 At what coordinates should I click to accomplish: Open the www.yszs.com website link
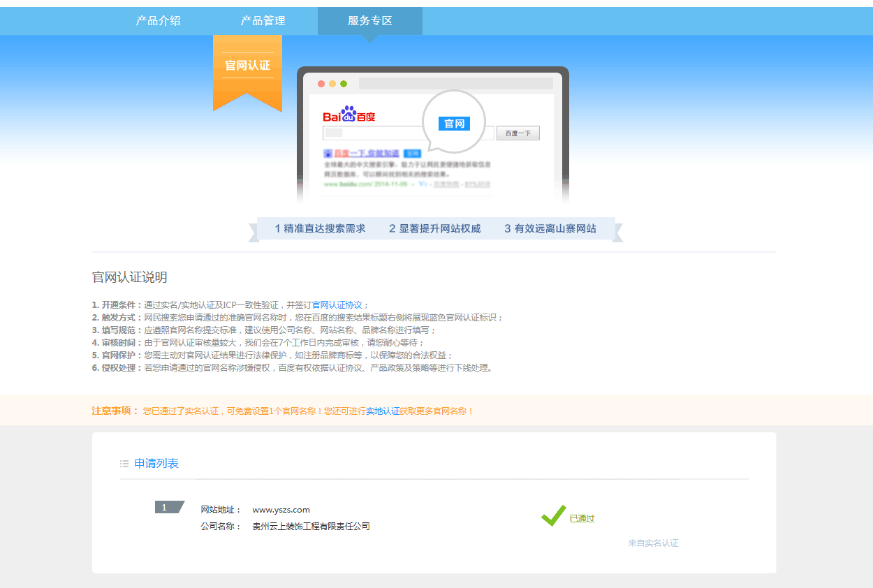(x=283, y=509)
